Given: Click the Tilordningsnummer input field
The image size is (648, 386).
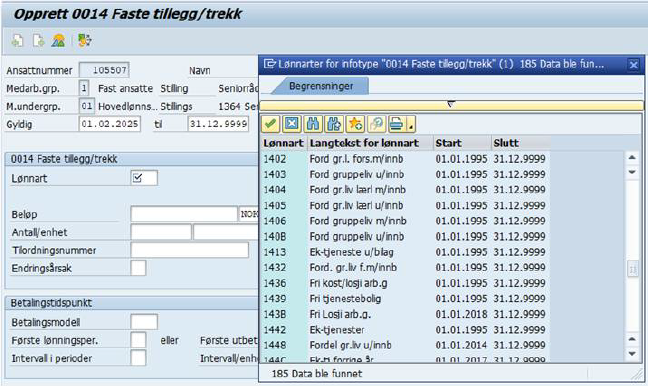Looking at the screenshot, I should pos(189,250).
